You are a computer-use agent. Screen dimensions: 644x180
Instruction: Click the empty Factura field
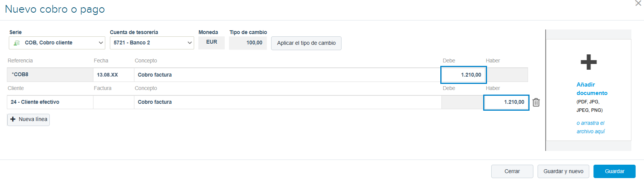[x=114, y=102]
